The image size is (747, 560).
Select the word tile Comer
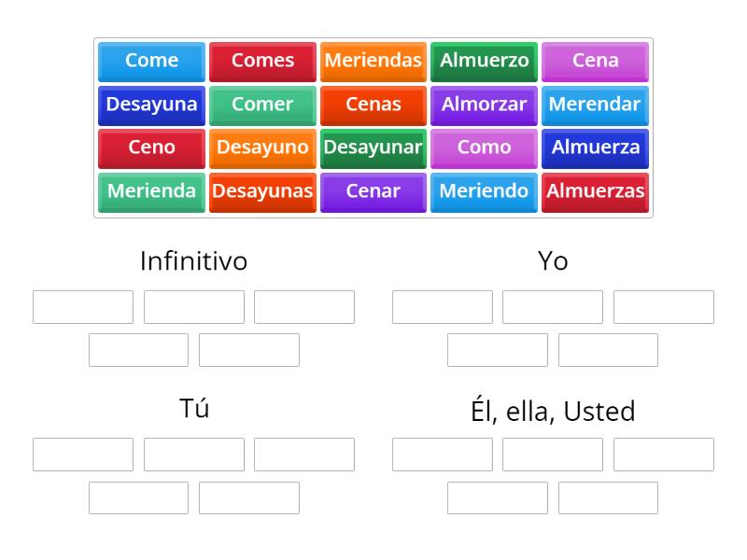[262, 105]
